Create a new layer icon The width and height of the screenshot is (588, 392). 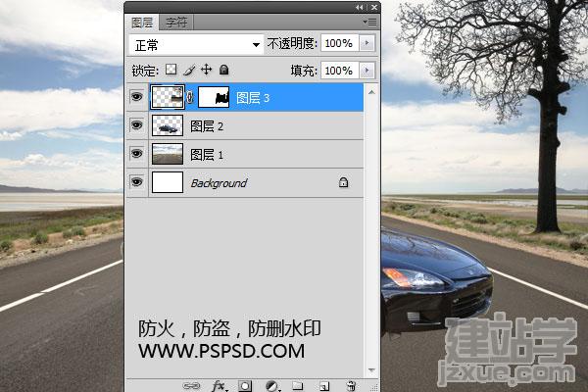tap(324, 385)
